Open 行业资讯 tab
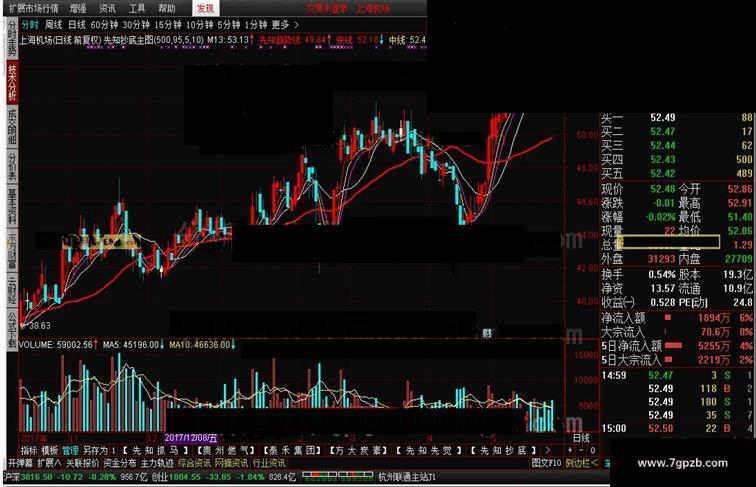The height and width of the screenshot is (487, 756). pos(270,463)
